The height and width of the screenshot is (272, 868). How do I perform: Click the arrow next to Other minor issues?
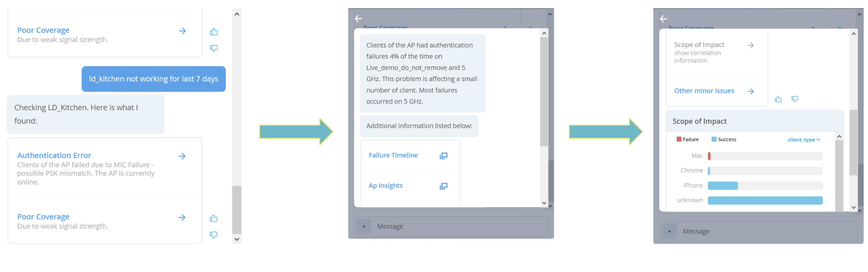pos(750,91)
